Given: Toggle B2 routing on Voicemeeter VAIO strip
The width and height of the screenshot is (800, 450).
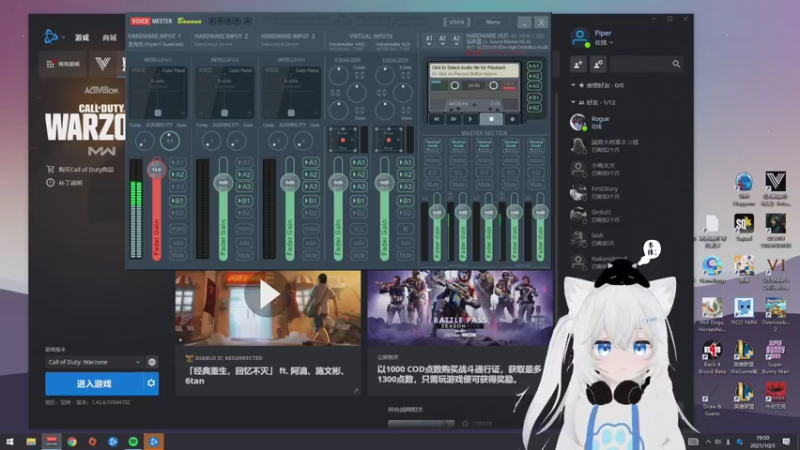Looking at the screenshot, I should (358, 213).
